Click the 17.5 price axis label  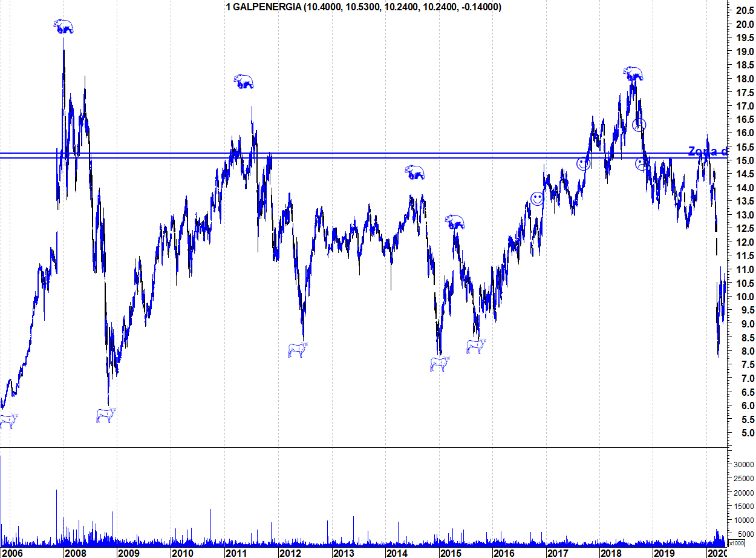[x=744, y=93]
